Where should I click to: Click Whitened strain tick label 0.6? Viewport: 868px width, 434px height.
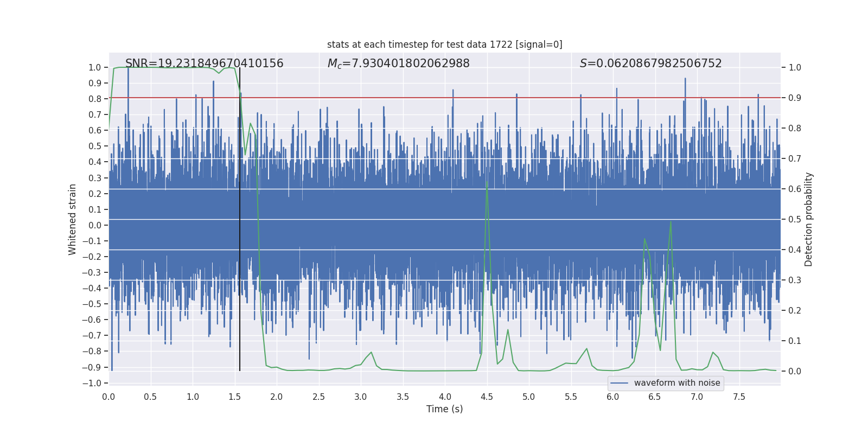[x=95, y=130]
